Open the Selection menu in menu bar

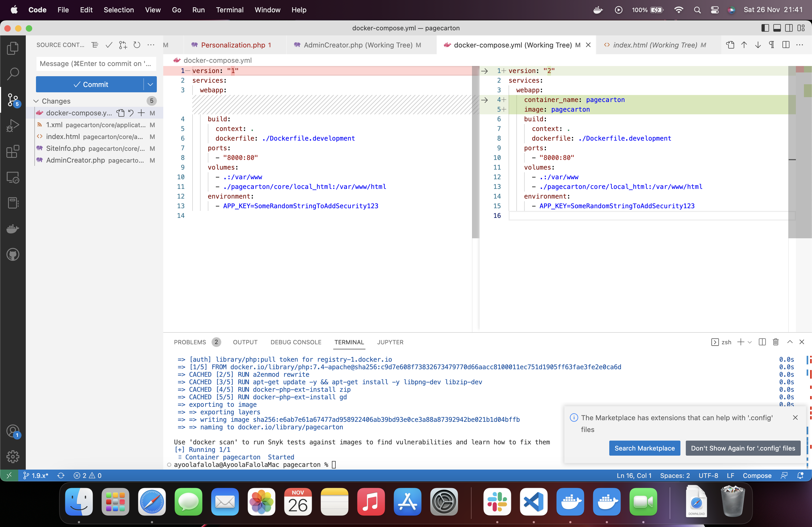(119, 10)
